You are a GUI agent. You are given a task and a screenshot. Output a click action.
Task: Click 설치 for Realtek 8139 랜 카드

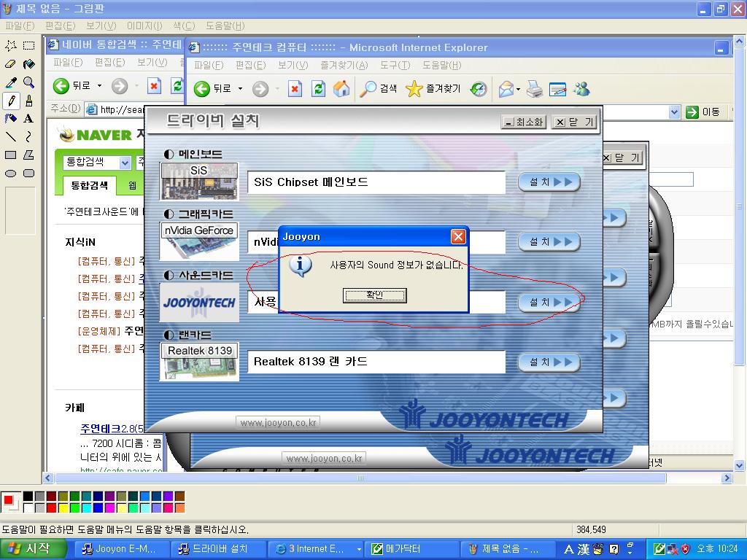tap(549, 362)
